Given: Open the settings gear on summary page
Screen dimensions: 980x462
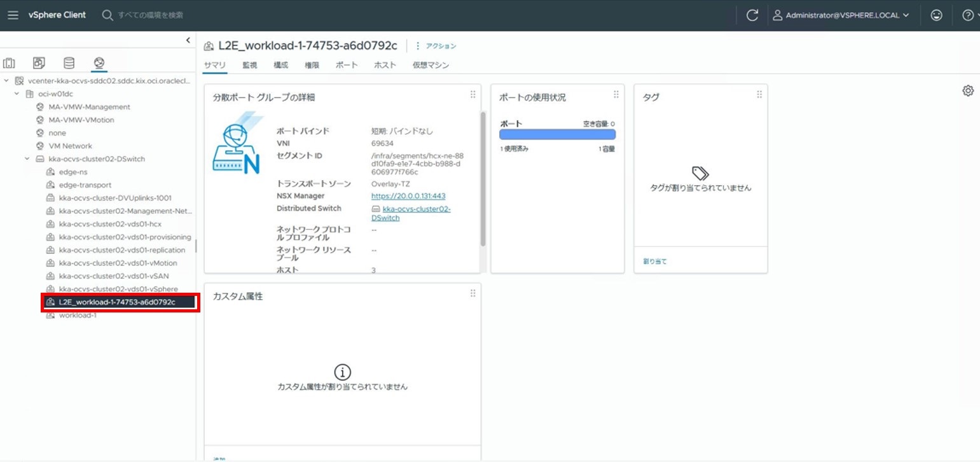Looking at the screenshot, I should 968,91.
